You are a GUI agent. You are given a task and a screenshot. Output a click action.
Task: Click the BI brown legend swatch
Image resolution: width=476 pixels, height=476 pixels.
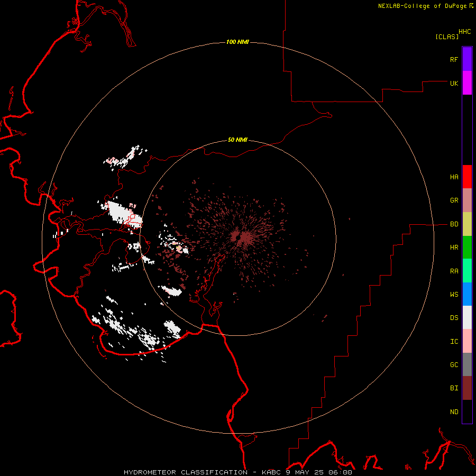[467, 388]
